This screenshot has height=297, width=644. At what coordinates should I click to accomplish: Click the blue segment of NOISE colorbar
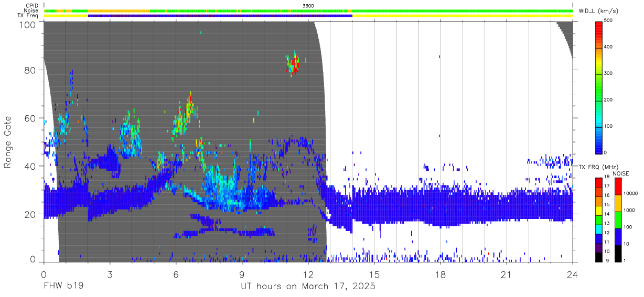618,236
